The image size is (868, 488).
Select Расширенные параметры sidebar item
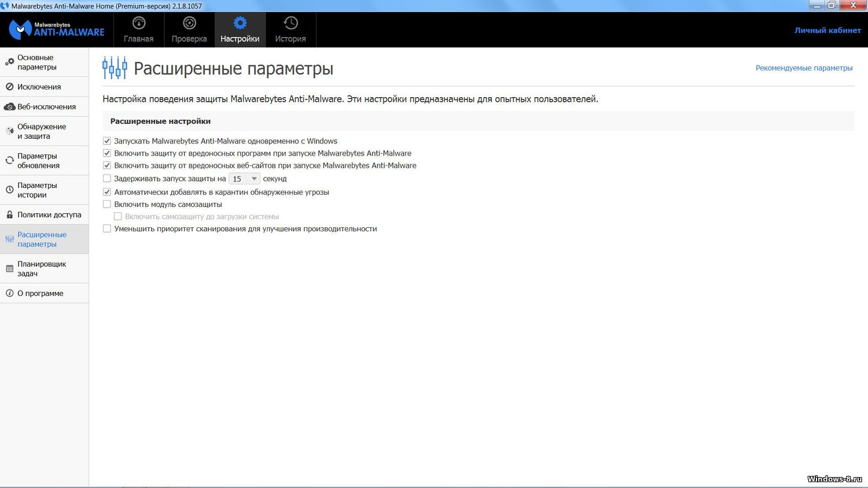[45, 239]
